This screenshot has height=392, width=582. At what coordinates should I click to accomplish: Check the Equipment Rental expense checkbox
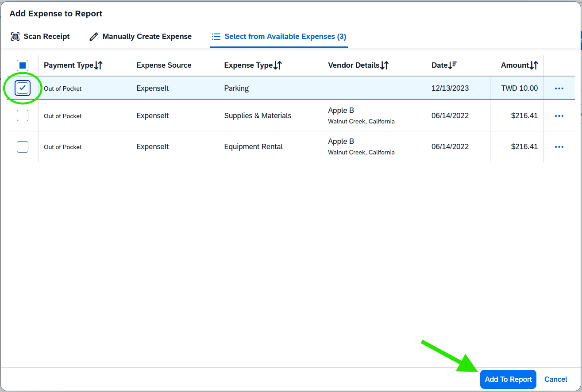point(22,146)
